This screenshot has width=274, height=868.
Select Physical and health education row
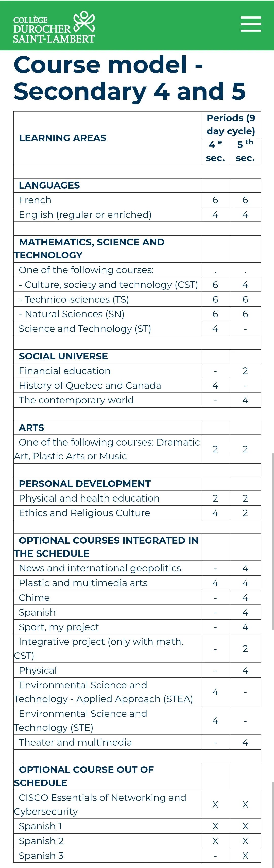137,498
